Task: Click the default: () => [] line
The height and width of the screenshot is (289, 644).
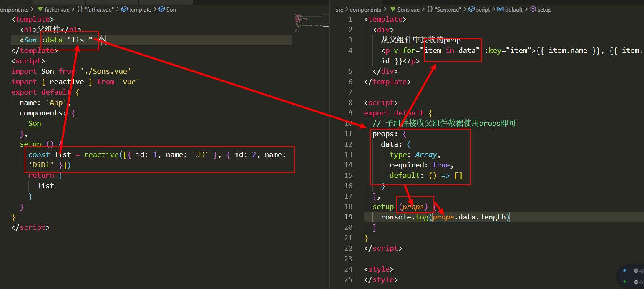Action: (426, 175)
